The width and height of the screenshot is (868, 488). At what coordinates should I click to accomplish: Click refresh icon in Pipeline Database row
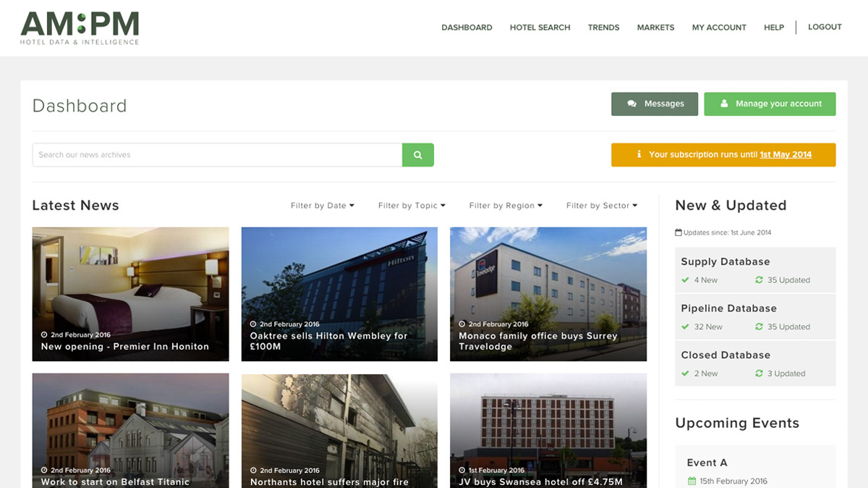pos(759,327)
